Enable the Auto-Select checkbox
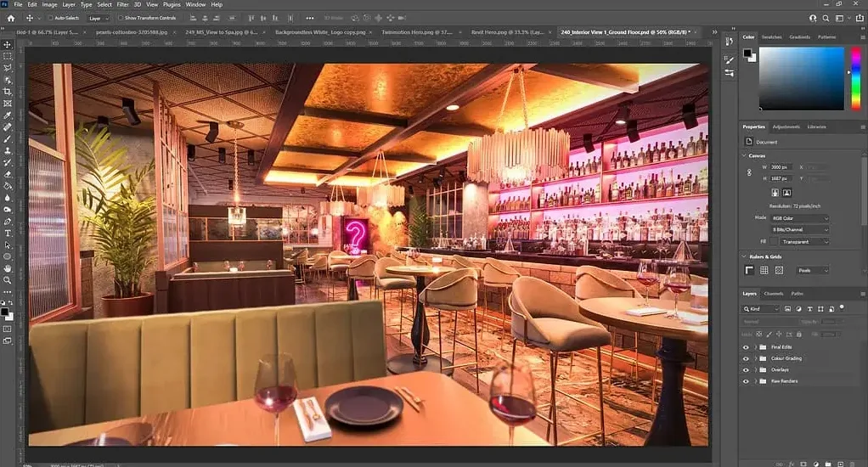The height and width of the screenshot is (467, 868). point(50,19)
